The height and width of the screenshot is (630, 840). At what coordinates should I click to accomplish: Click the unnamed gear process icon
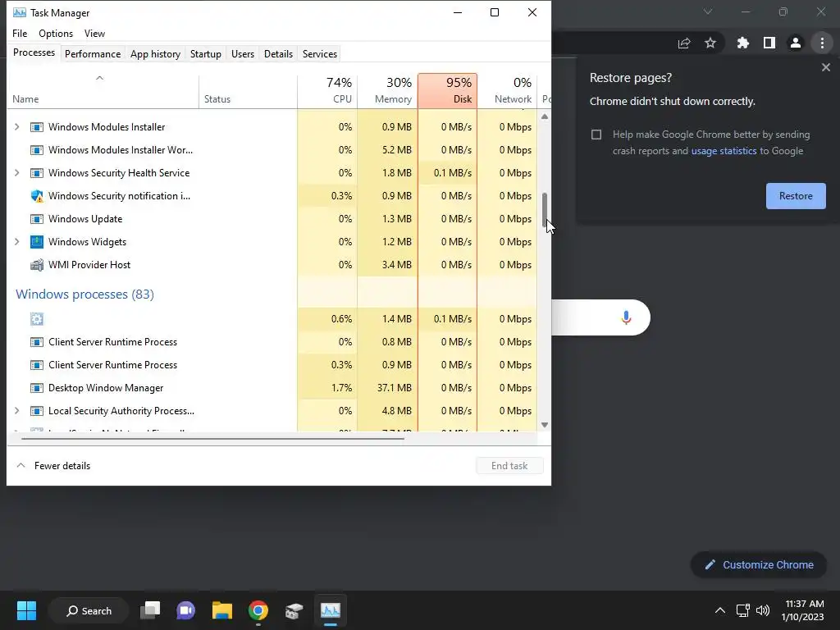[36, 319]
